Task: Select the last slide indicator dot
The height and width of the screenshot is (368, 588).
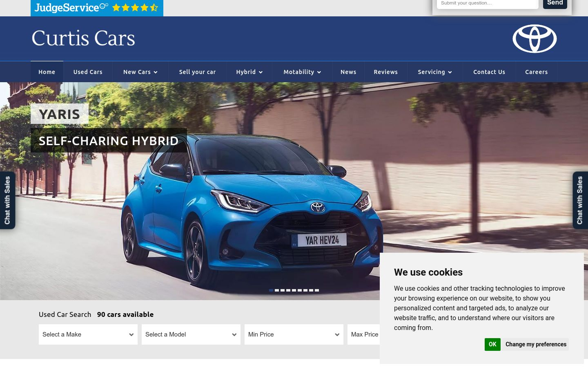Action: pyautogui.click(x=317, y=290)
